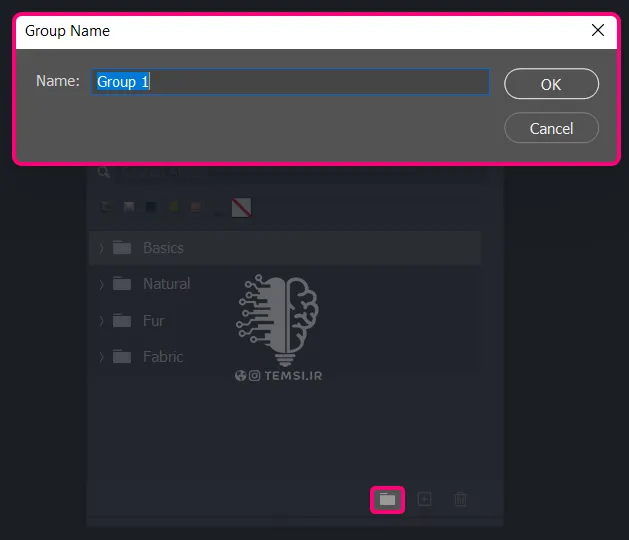Expand the Fabric group chevron
The height and width of the screenshot is (540, 629).
pyautogui.click(x=101, y=357)
